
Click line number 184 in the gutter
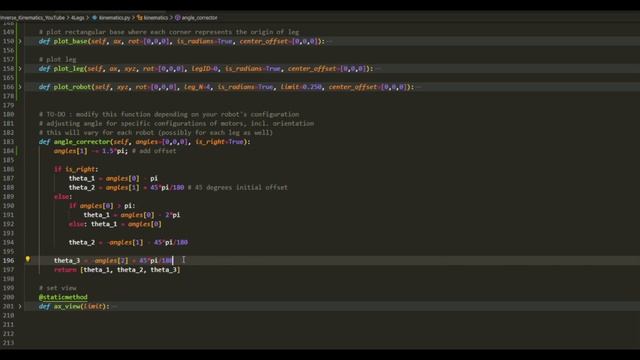point(8,151)
